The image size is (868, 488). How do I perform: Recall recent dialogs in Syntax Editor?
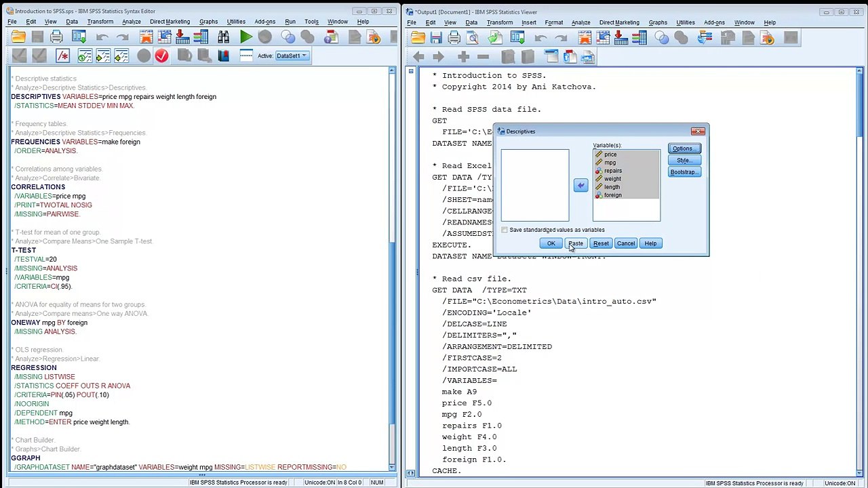point(79,37)
